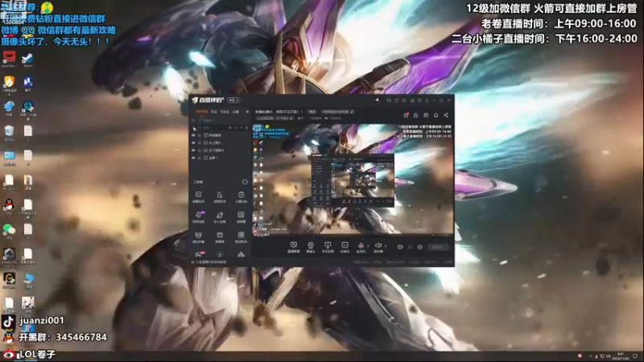Open the notice link at window bottom-left
Image resolution: width=644 pixels, height=362 pixels.
(x=211, y=262)
